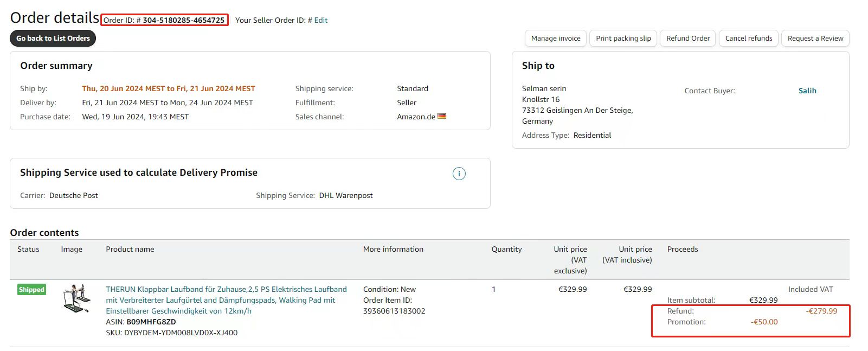Open Manage invoice
868x351 pixels.
[x=556, y=39]
